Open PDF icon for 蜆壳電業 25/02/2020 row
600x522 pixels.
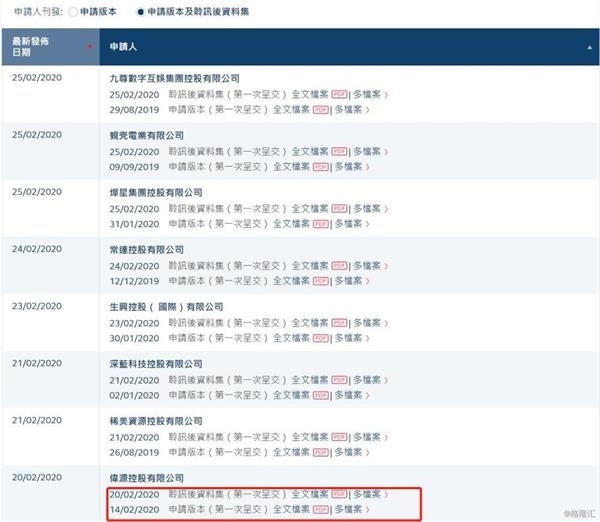click(x=339, y=152)
